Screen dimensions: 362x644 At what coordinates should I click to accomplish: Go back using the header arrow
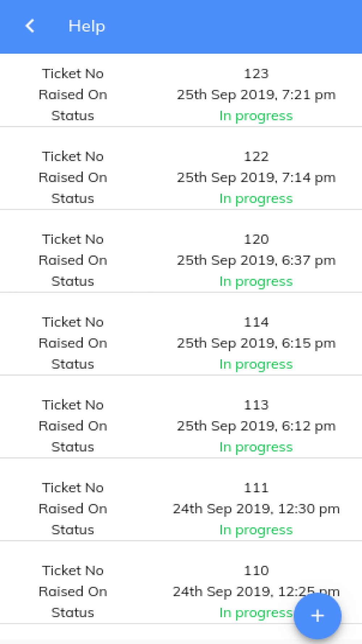(x=30, y=26)
